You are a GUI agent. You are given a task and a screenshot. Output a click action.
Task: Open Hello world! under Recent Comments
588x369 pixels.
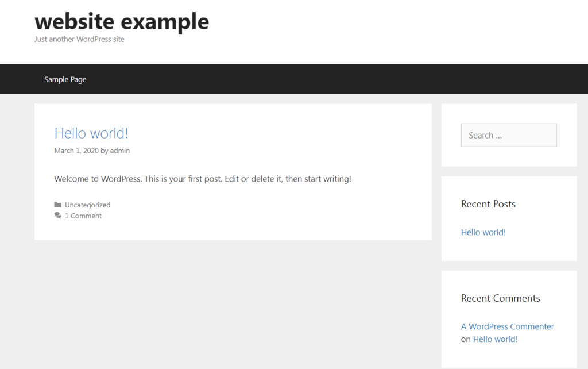495,339
